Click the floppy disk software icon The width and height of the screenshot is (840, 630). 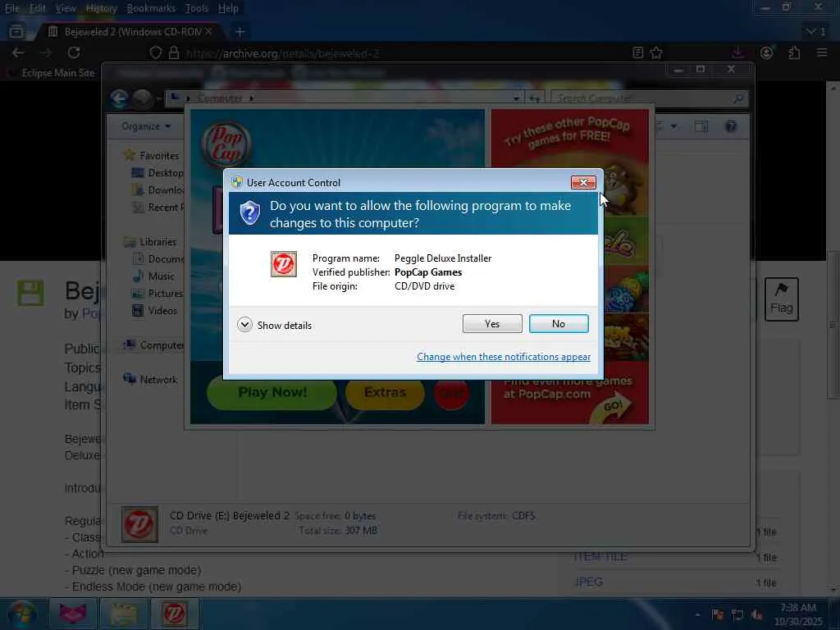click(x=30, y=293)
